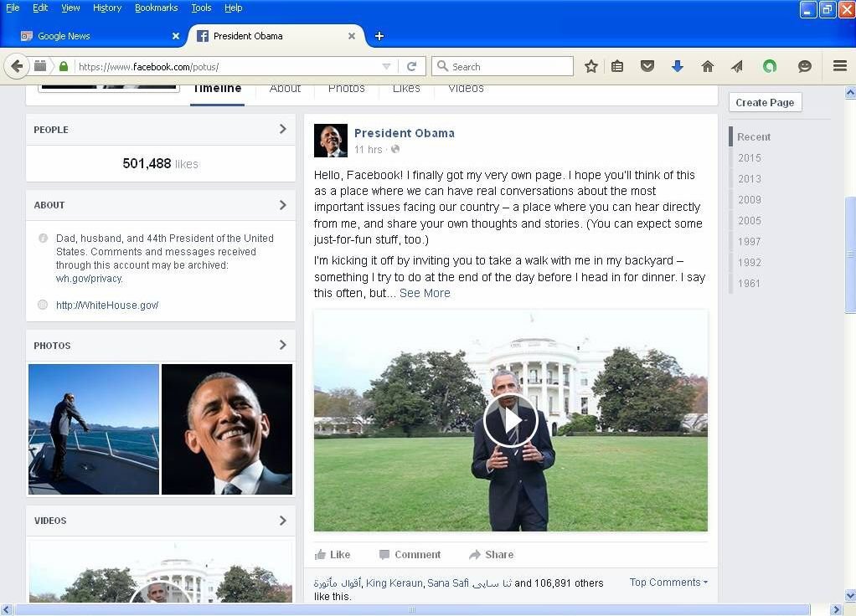This screenshot has width=856, height=616.
Task: Jump to 1997 on timeline
Action: tap(749, 241)
